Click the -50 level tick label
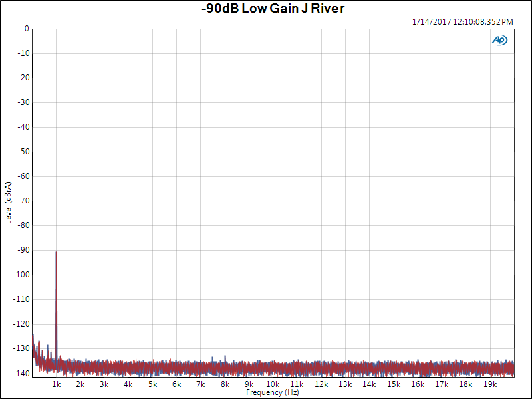 click(23, 152)
